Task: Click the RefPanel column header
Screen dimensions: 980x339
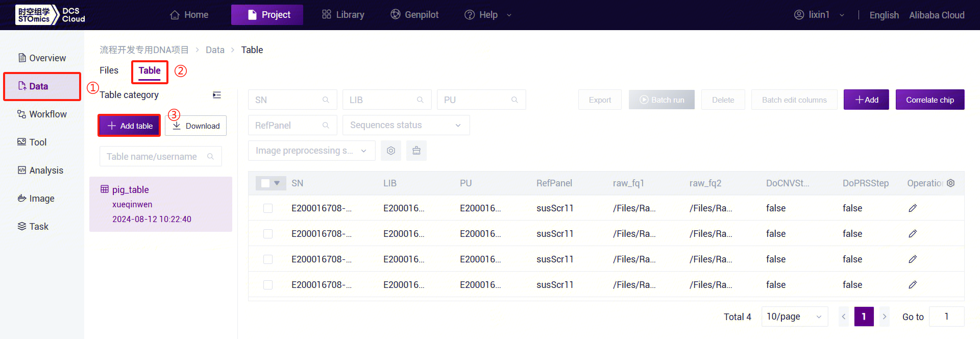Action: tap(554, 183)
